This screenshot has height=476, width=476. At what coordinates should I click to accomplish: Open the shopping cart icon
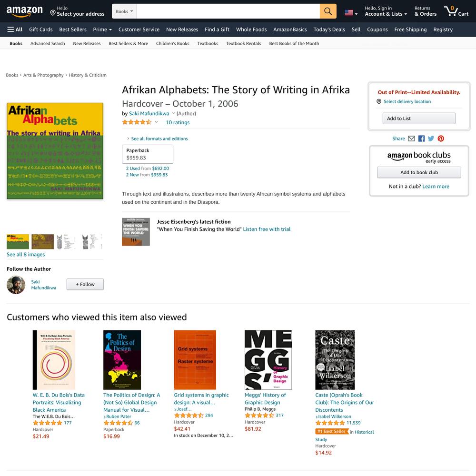456,11
